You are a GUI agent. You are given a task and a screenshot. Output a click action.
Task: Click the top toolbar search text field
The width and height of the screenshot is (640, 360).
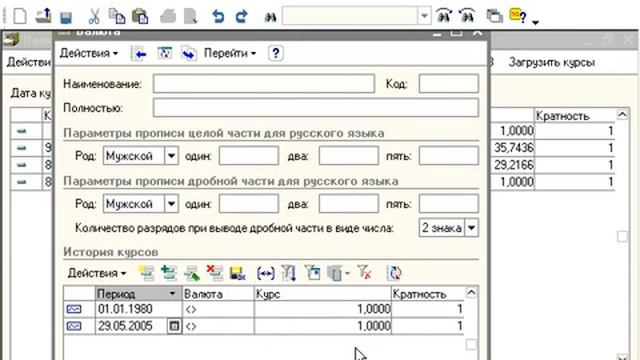[x=350, y=17]
